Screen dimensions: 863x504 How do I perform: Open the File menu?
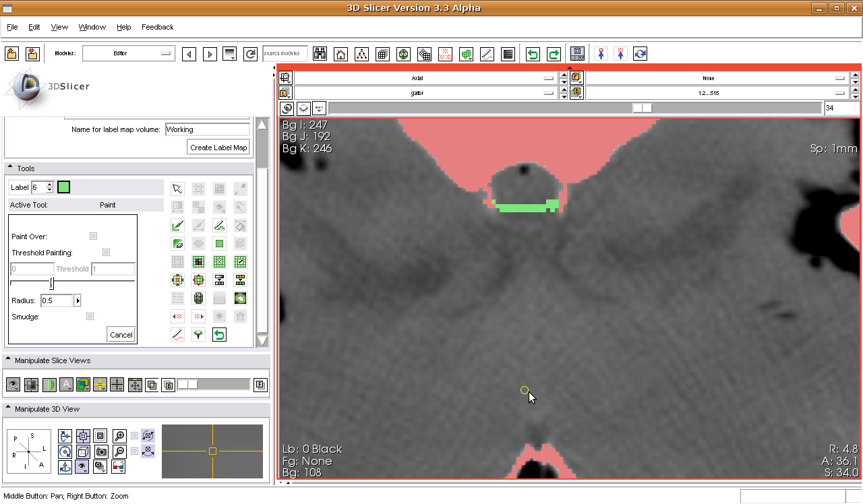(x=12, y=27)
